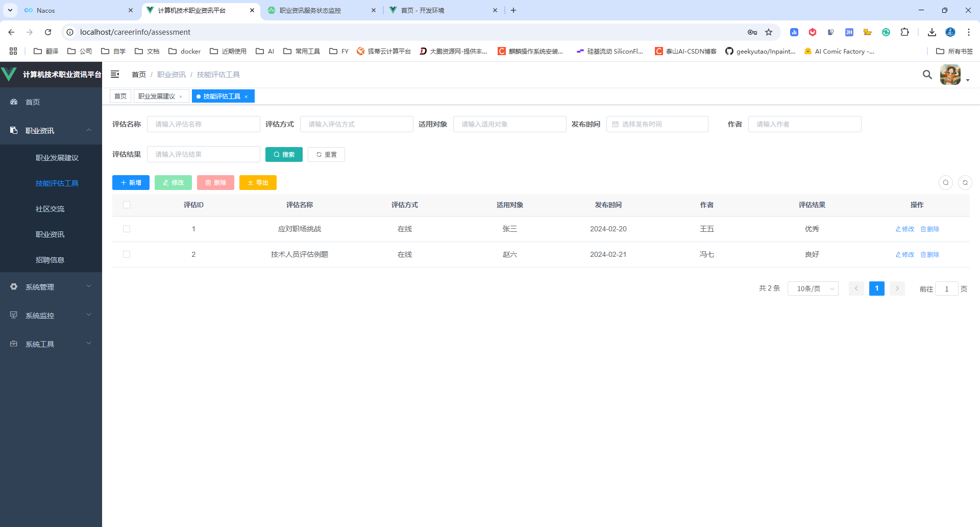Switch to 职业资讯服务状态监控 browser tab
Image resolution: width=980 pixels, height=527 pixels.
pyautogui.click(x=322, y=10)
